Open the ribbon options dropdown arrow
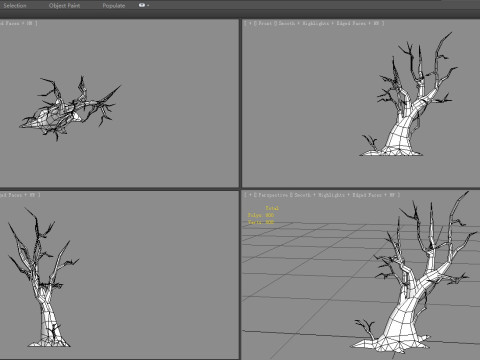The width and height of the screenshot is (480, 360). [x=148, y=6]
